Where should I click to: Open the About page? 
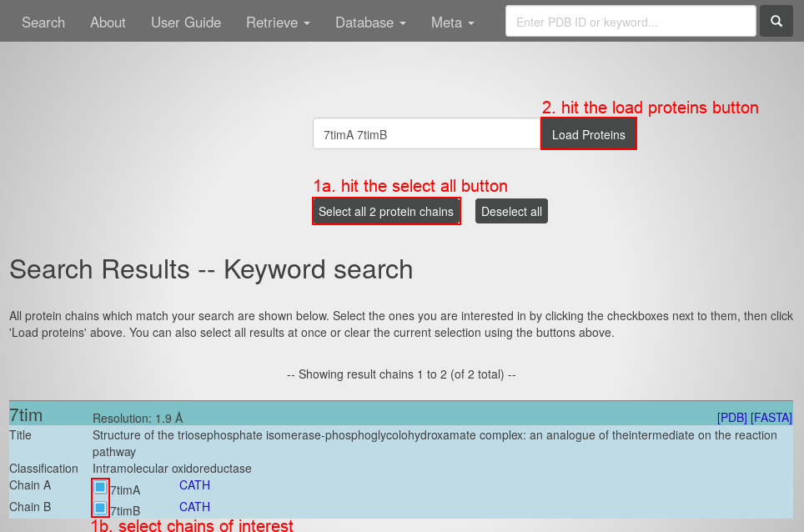coord(108,23)
